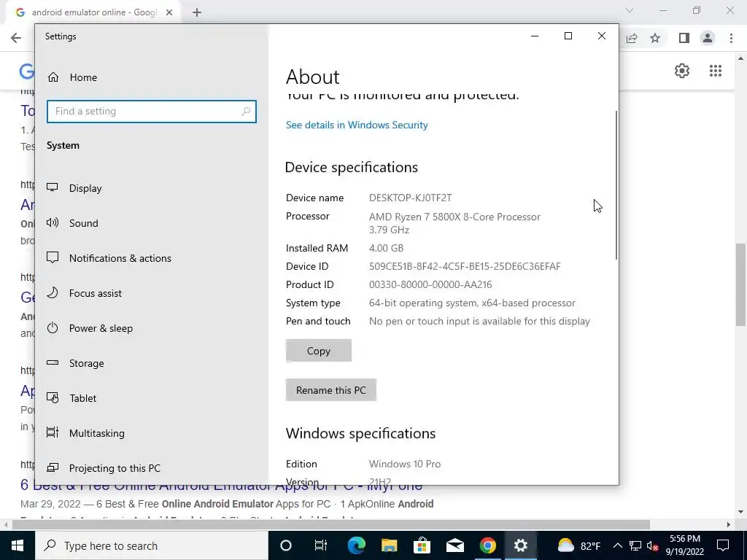Open Chrome's tab search chevron

(630, 10)
